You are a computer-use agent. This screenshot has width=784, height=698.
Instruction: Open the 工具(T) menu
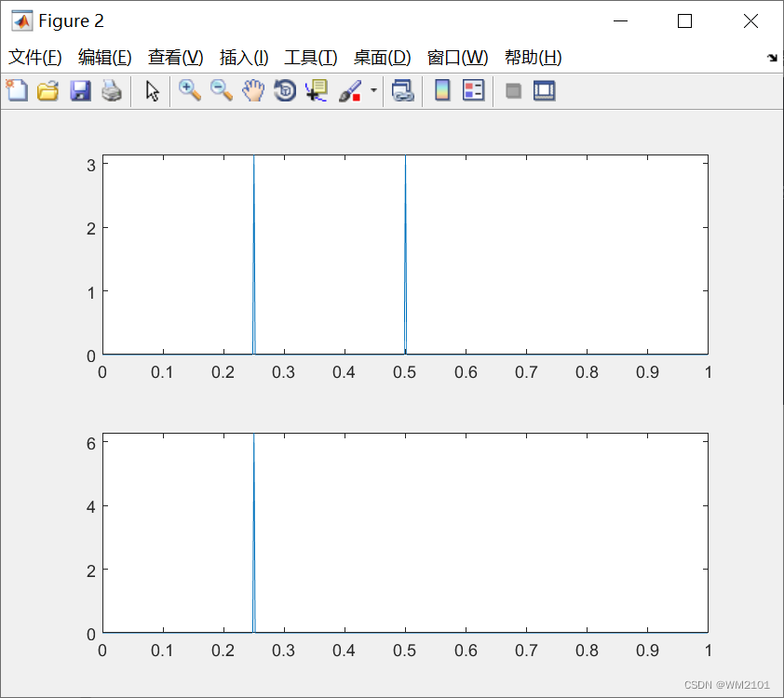click(311, 58)
